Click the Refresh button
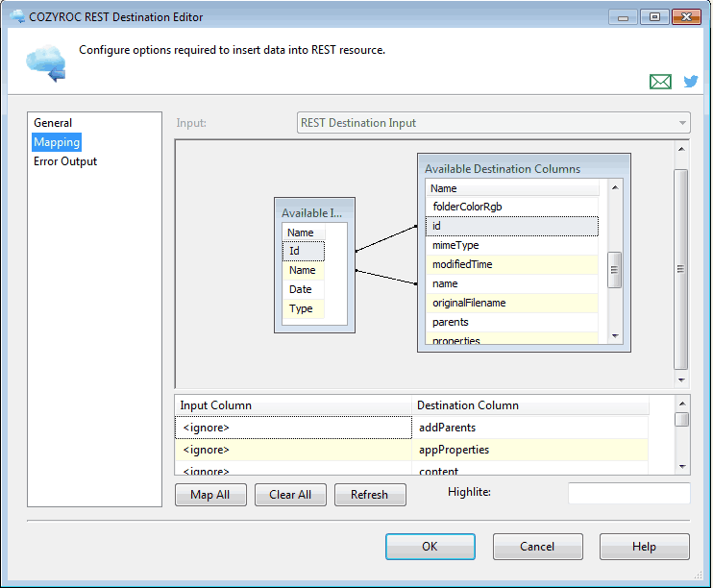Image resolution: width=713 pixels, height=588 pixels. coord(370,495)
